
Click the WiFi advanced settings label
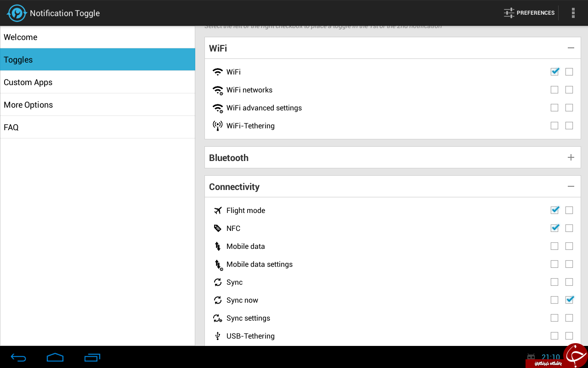264,108
